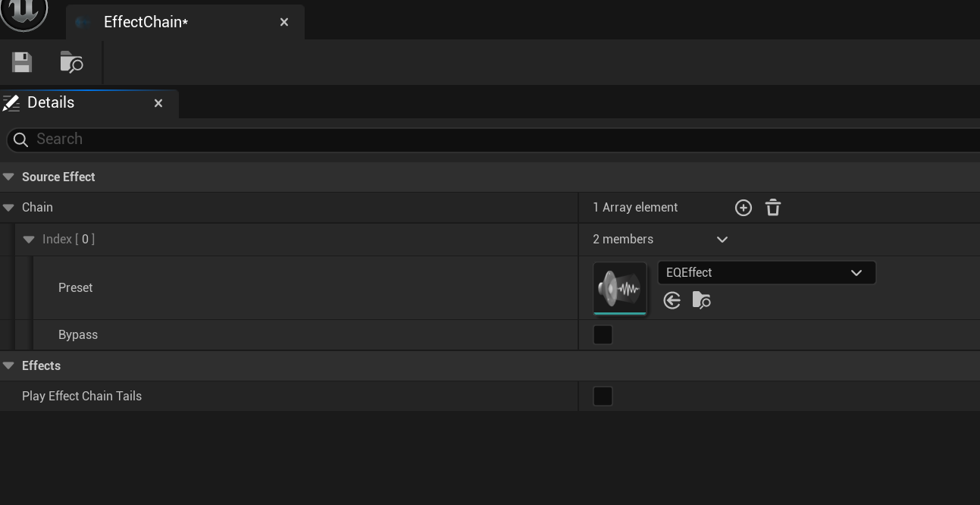Collapse the Index [0] element

29,240
